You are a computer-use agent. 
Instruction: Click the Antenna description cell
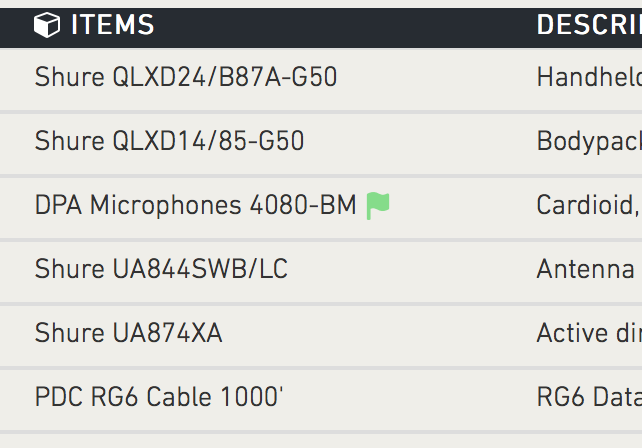[585, 269]
